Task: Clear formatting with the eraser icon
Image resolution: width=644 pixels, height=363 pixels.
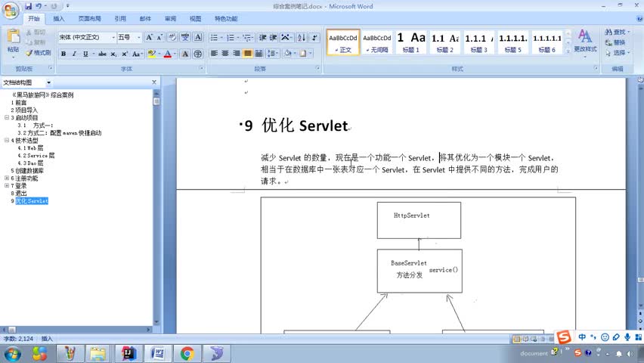Action: [x=172, y=37]
